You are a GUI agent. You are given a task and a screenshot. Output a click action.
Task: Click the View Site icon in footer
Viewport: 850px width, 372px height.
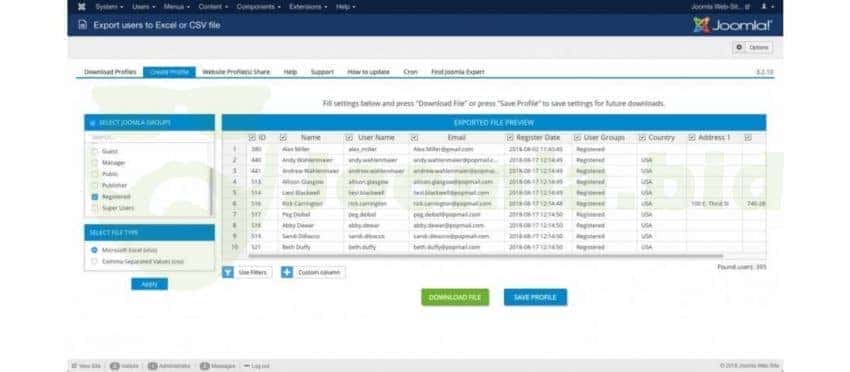[x=75, y=365]
